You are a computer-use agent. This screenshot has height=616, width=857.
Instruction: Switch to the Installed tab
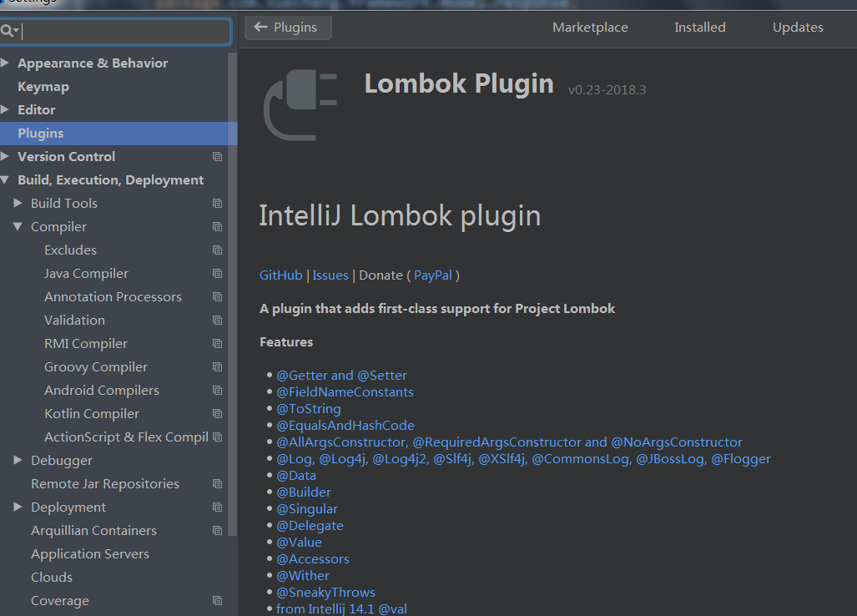700,28
